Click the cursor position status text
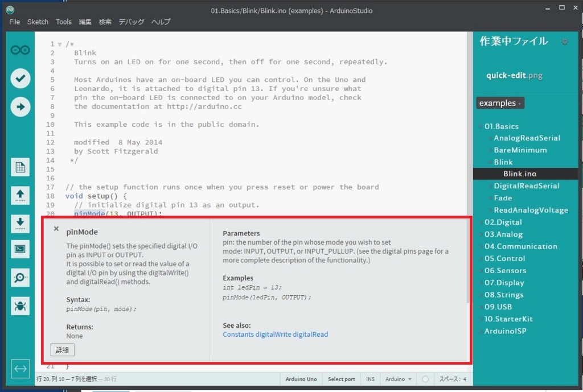The height and width of the screenshot is (392, 583). pos(66,379)
